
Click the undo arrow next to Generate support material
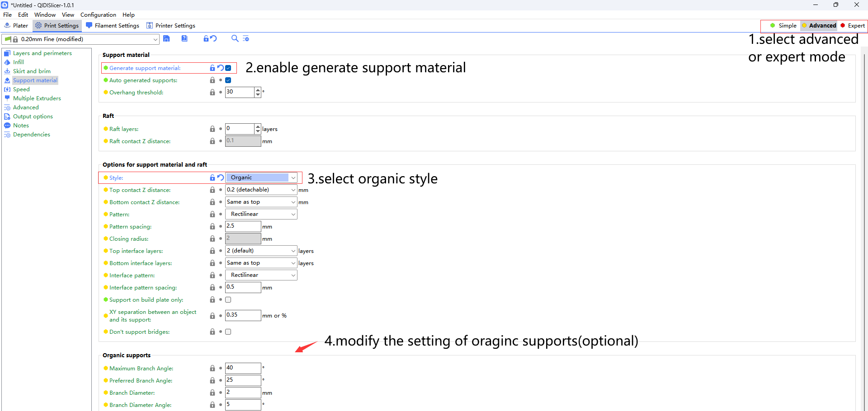click(x=220, y=68)
